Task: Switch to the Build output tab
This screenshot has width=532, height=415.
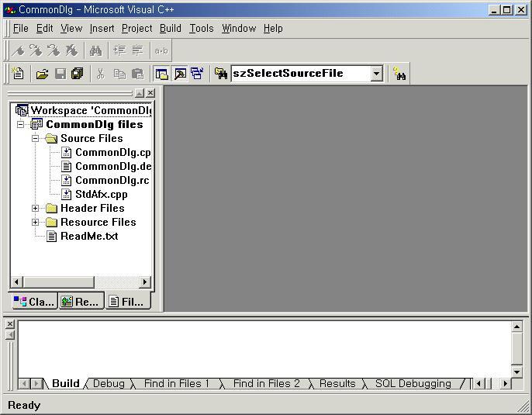Action: tap(65, 383)
